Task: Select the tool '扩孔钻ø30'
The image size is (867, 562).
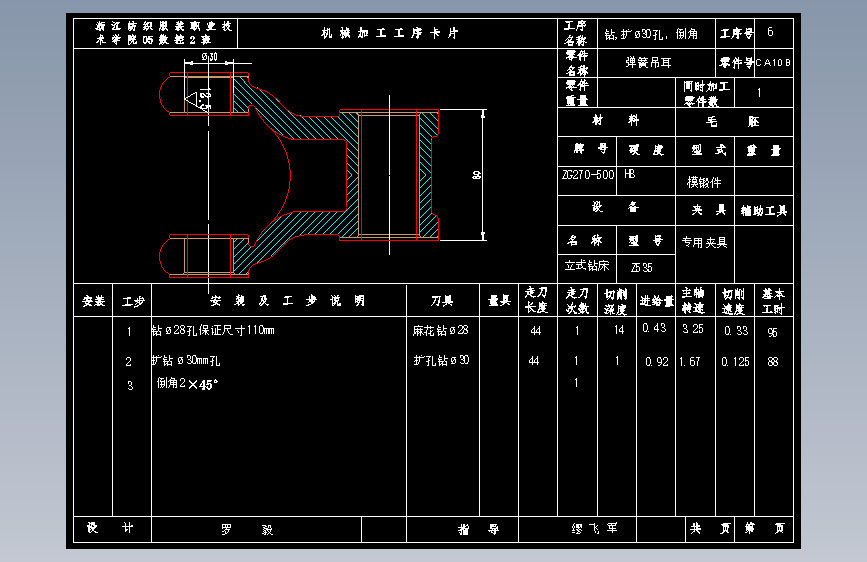Action: coord(441,361)
